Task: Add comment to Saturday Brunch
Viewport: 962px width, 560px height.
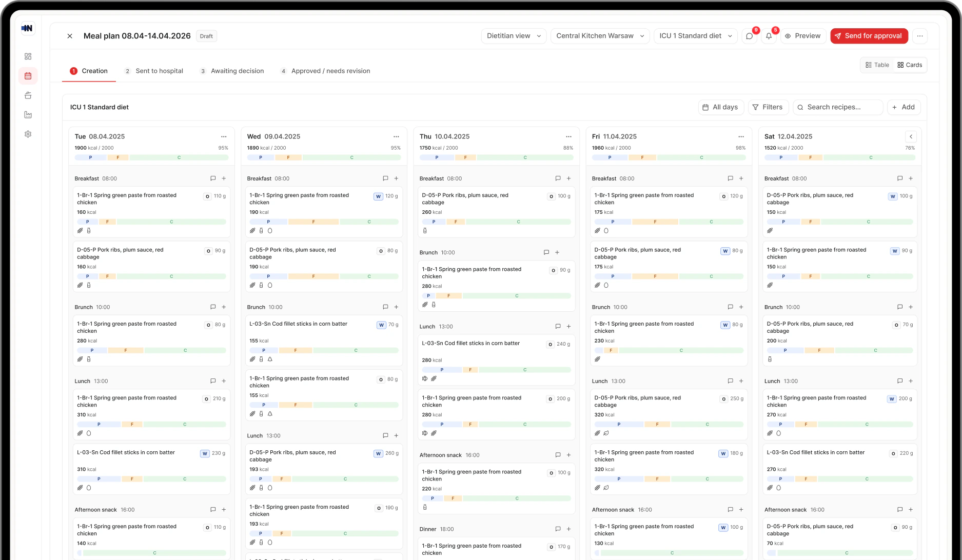Action: click(900, 307)
